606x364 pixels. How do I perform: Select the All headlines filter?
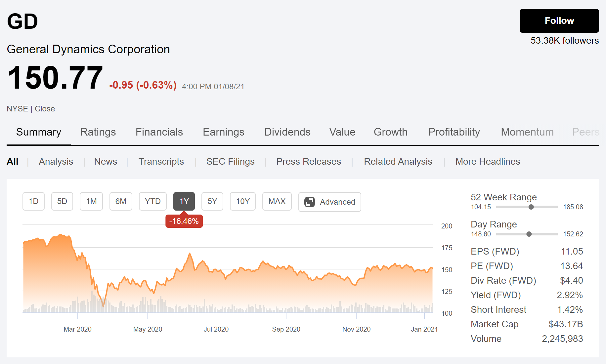pos(13,161)
